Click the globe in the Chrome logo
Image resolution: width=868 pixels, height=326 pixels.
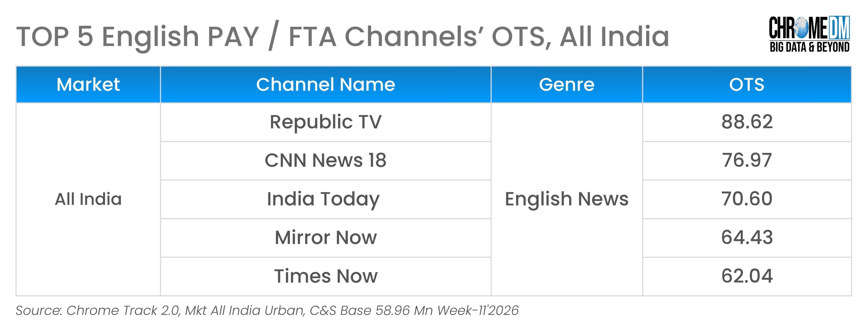coord(802,27)
